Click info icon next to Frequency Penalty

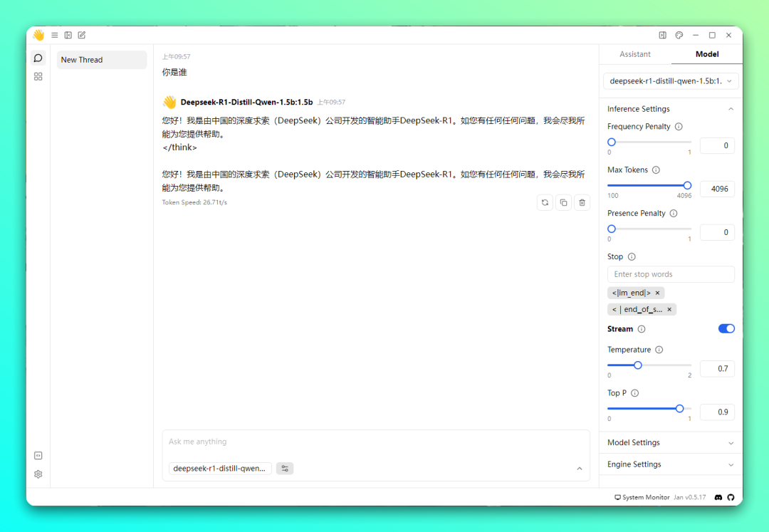679,127
